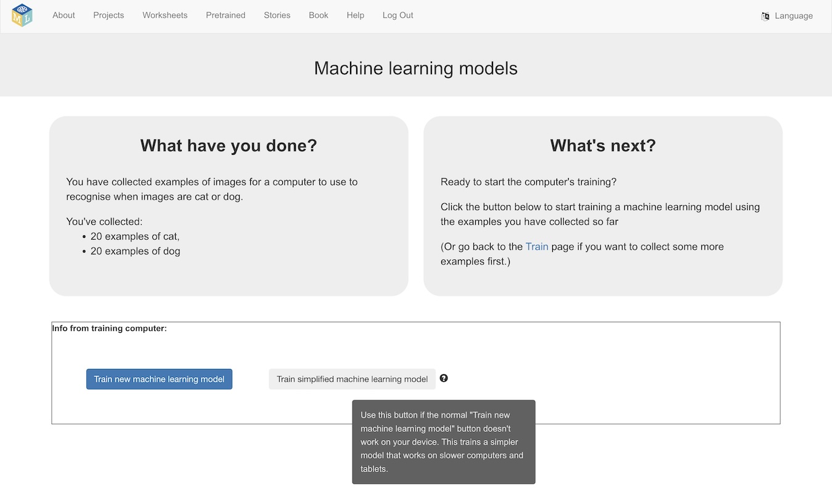Click the translate icon beside Language

pyautogui.click(x=765, y=16)
